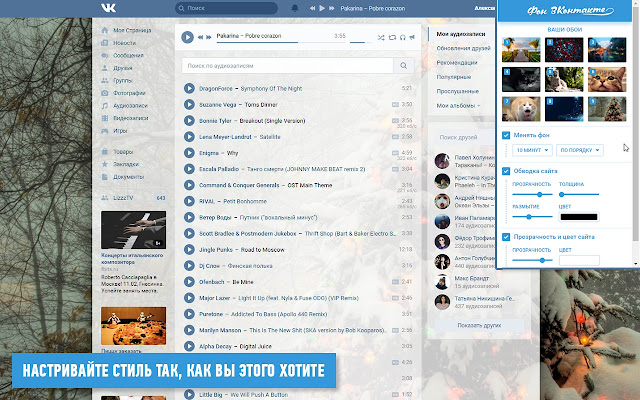The image size is (640, 400).
Task: Click black outline color swatch
Action: (579, 217)
